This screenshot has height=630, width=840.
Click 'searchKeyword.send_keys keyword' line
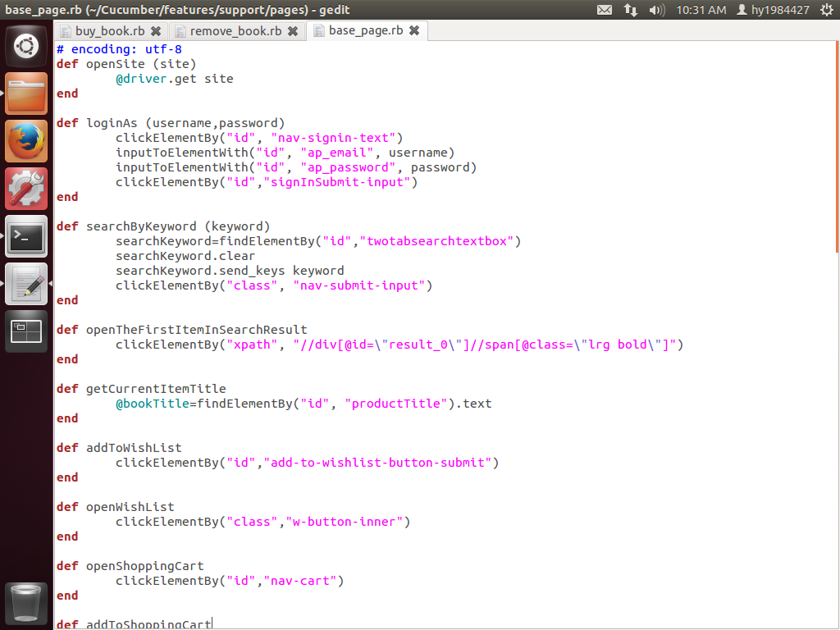tap(230, 271)
